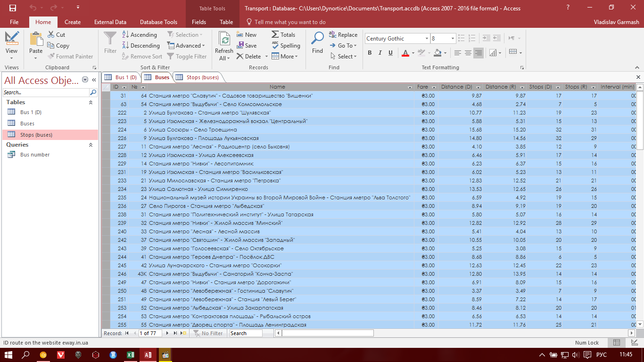Click the Refresh All icon

[x=224, y=40]
